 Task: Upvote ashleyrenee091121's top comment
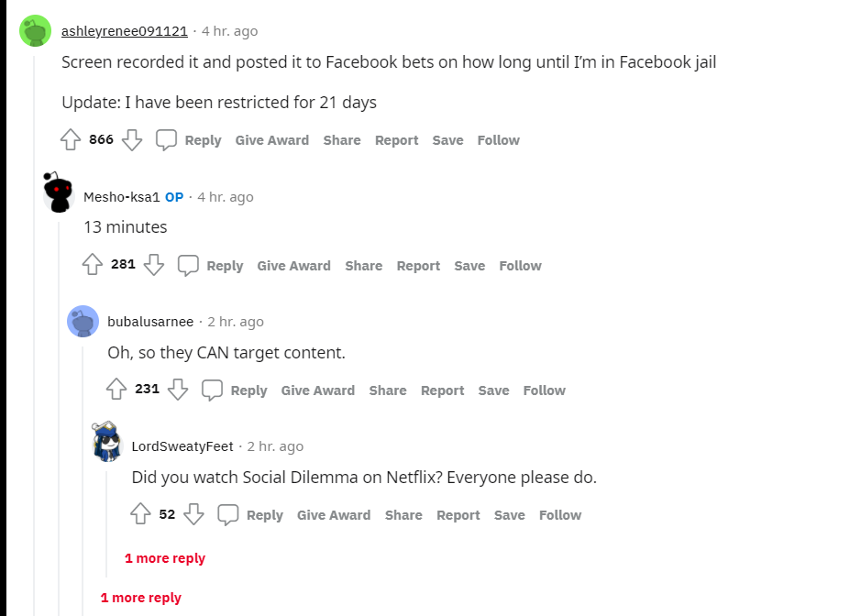[x=70, y=139]
